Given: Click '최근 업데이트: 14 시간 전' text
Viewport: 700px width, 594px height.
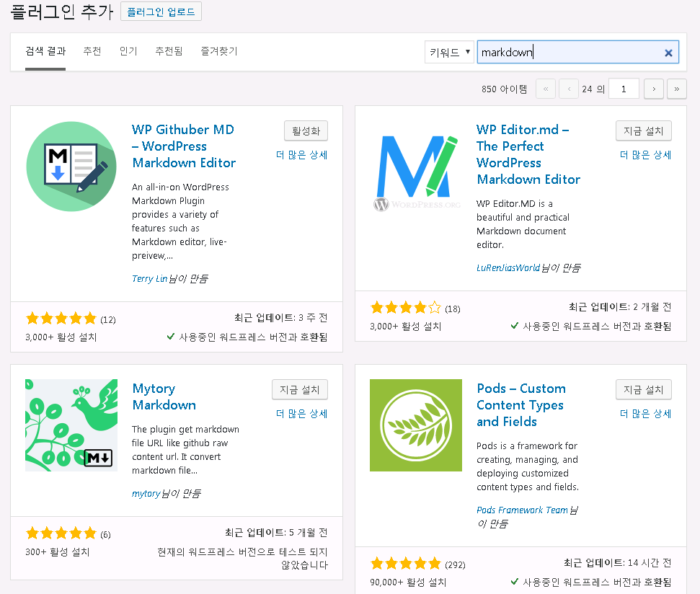Looking at the screenshot, I should (617, 563).
